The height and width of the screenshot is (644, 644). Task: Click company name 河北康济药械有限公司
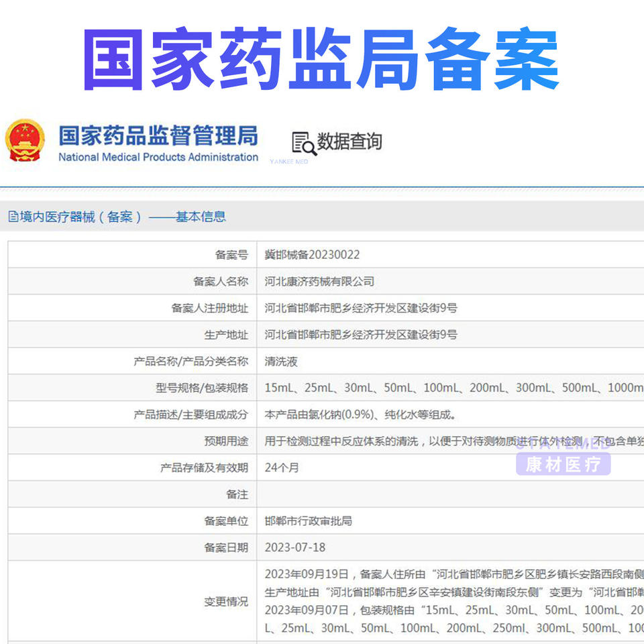tap(319, 282)
